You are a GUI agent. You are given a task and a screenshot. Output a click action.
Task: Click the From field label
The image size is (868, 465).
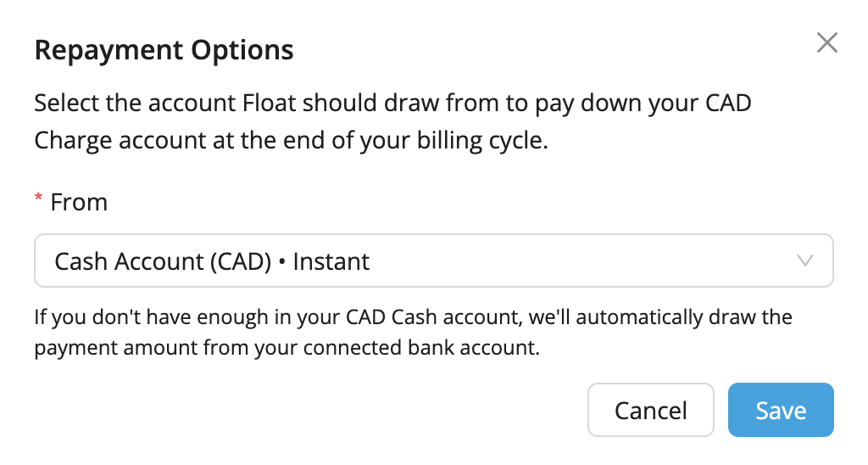pos(79,202)
